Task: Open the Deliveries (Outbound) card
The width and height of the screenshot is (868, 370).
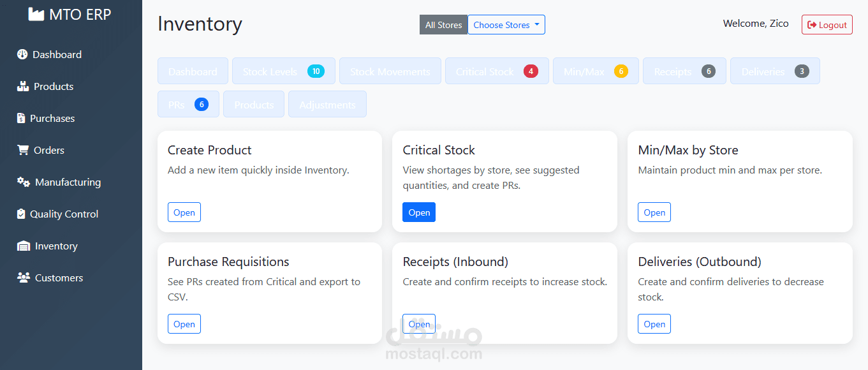Action: tap(654, 324)
